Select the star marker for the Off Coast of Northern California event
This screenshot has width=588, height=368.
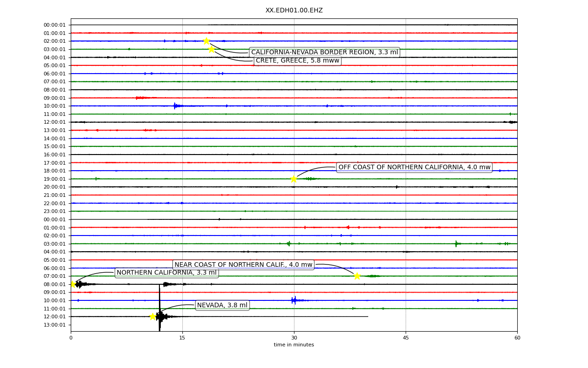click(x=294, y=178)
